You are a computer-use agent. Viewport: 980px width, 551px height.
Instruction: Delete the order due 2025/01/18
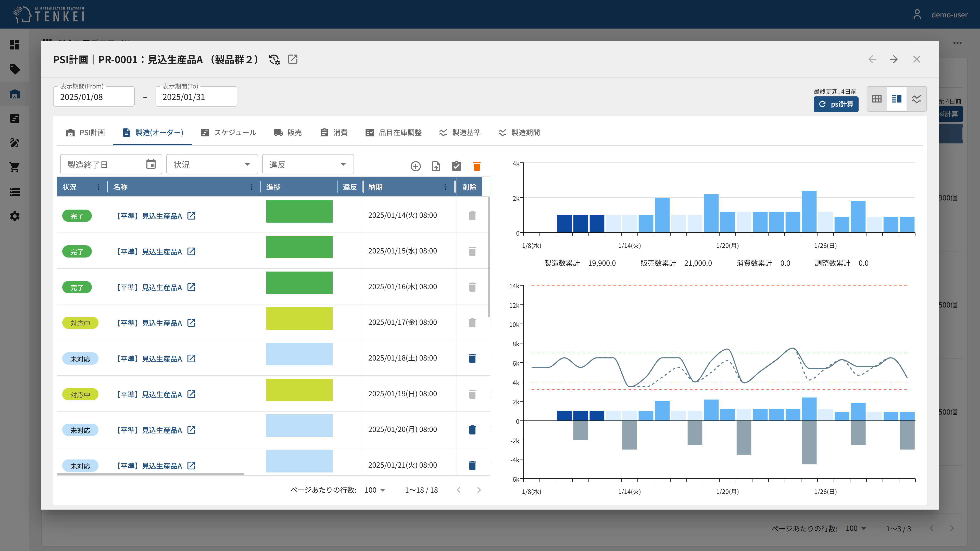tap(472, 358)
